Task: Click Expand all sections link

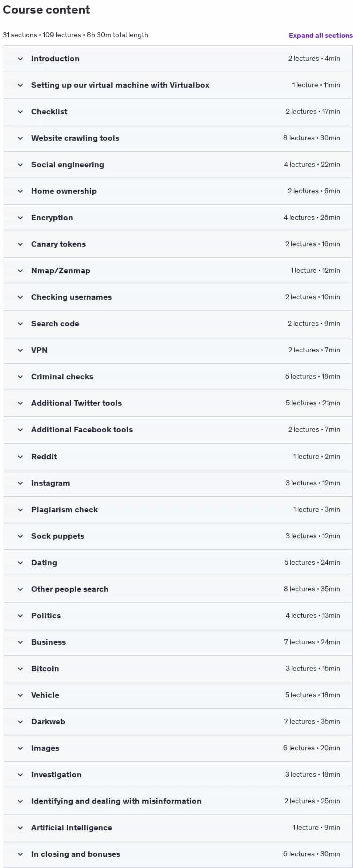Action: tap(321, 35)
